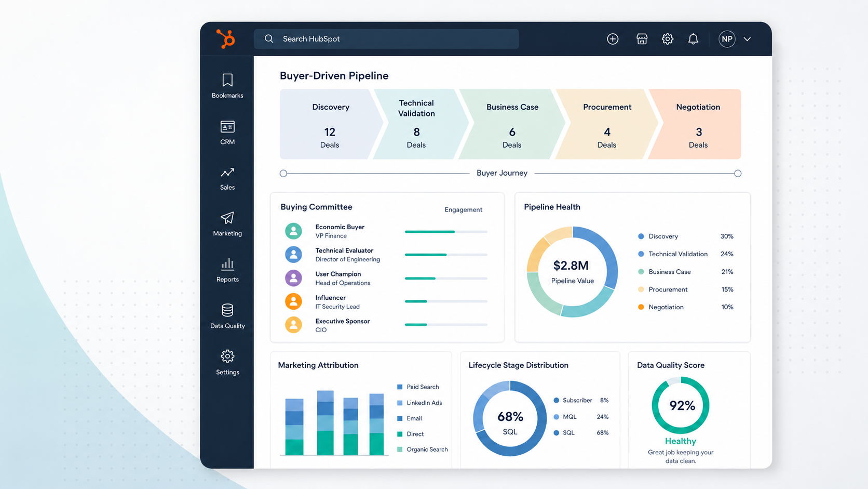Click the NP user avatar
The width and height of the screenshot is (868, 489).
click(727, 39)
